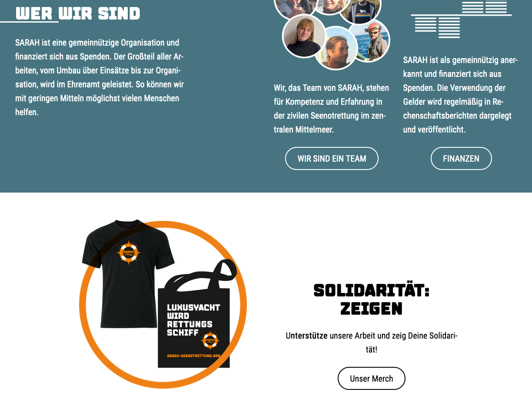Click the finance report bar chart icon

click(x=461, y=19)
